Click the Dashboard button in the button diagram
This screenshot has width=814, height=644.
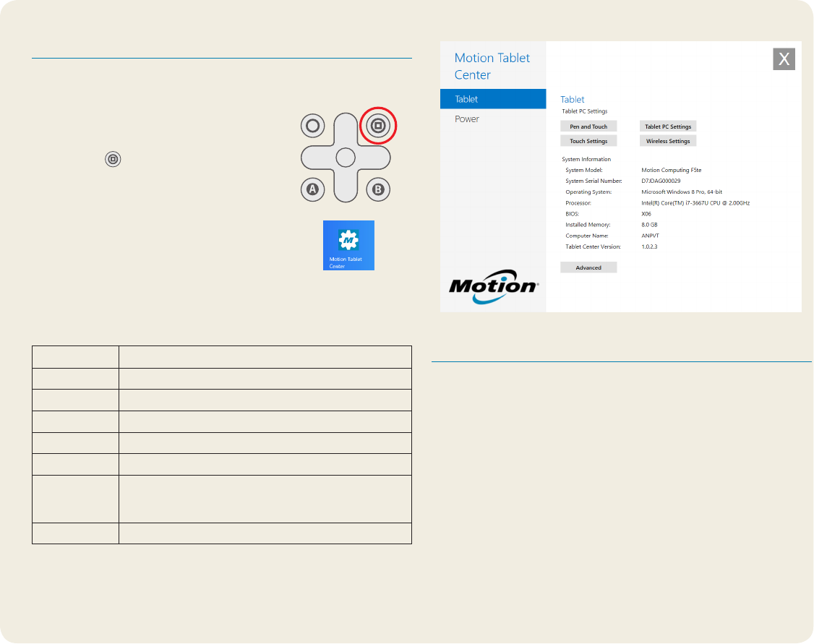tap(378, 126)
